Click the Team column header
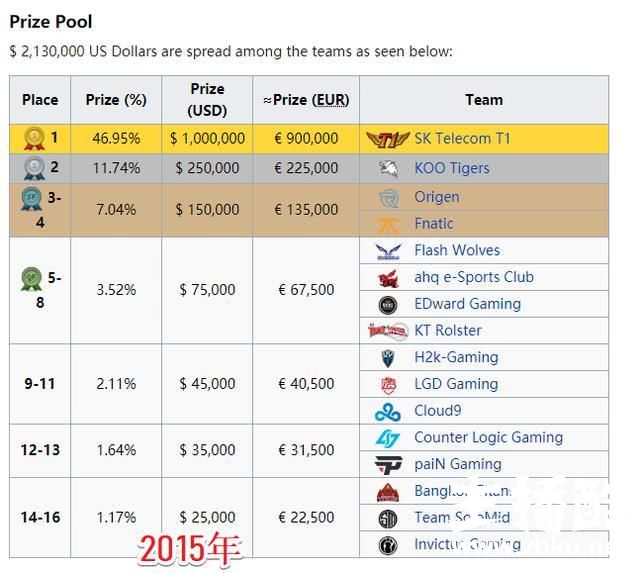The image size is (640, 573). click(484, 100)
